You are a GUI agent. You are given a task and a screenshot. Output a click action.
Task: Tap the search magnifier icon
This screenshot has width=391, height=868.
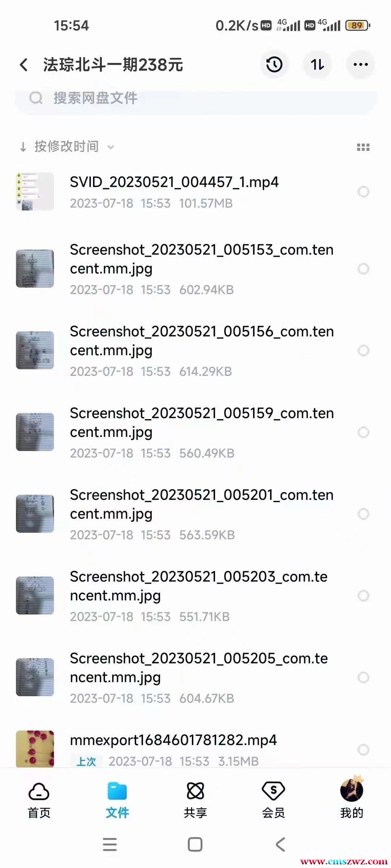tap(36, 98)
